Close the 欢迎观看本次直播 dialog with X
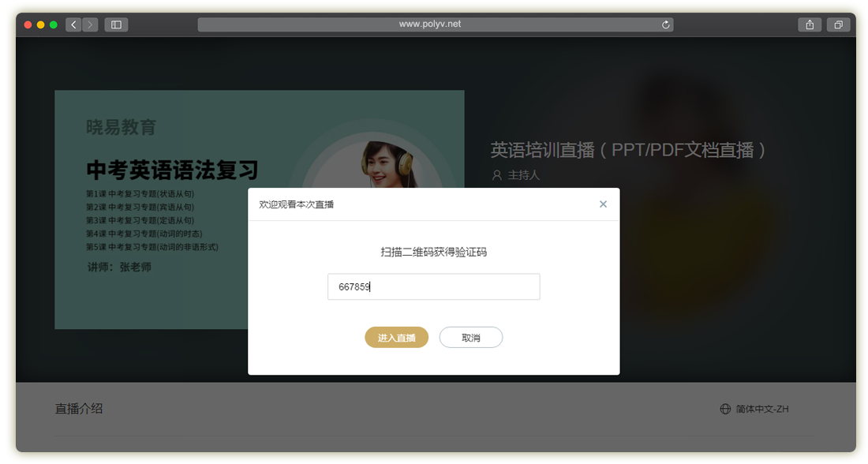The height and width of the screenshot is (464, 868). 603,204
